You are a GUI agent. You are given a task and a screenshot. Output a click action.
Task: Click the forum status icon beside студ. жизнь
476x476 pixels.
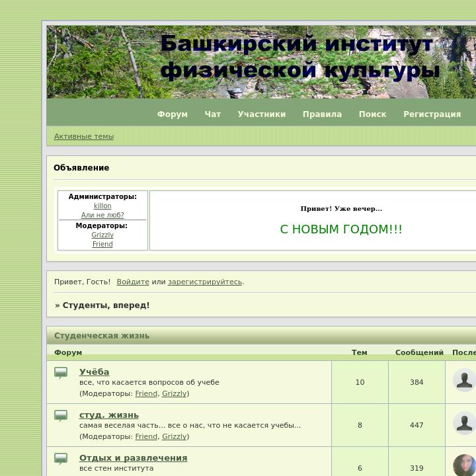(x=61, y=416)
